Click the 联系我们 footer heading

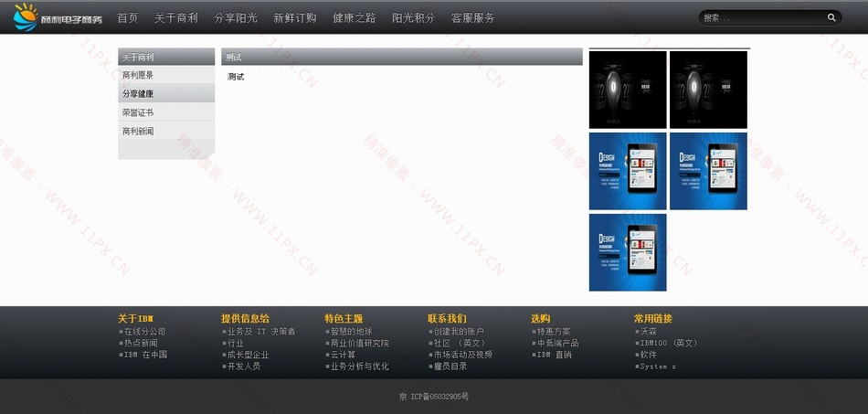click(447, 319)
